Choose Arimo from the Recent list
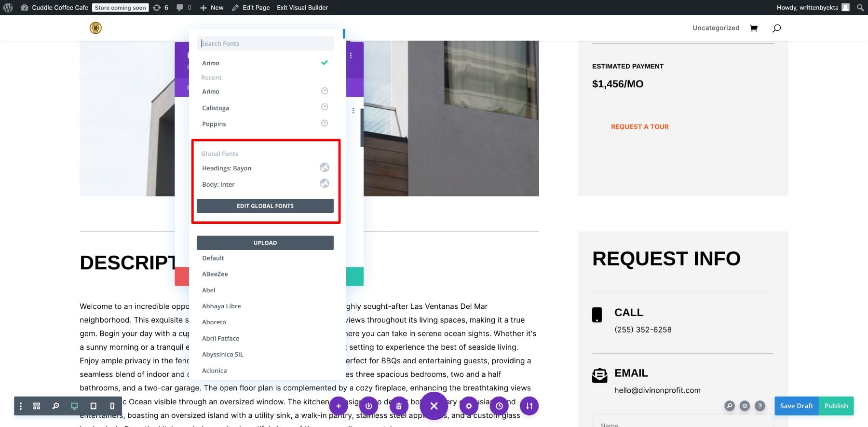Image resolution: width=868 pixels, height=427 pixels. pos(265,91)
